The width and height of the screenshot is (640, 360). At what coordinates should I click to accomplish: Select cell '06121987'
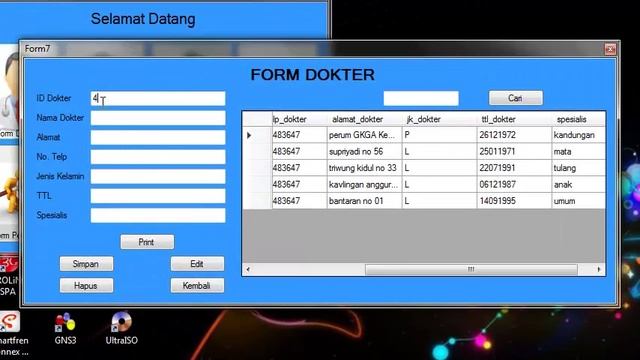[x=514, y=184]
